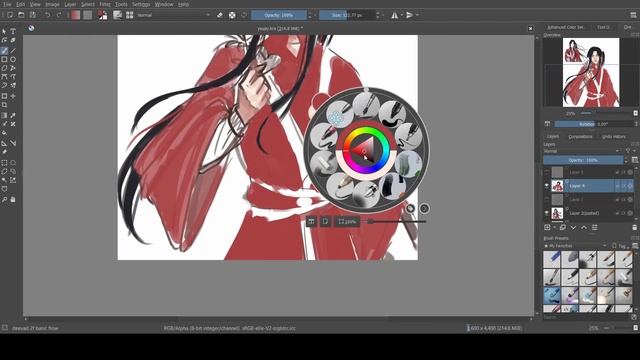The height and width of the screenshot is (360, 640).
Task: Toggle canvas mirror view in popup palette
Action: (x=311, y=222)
